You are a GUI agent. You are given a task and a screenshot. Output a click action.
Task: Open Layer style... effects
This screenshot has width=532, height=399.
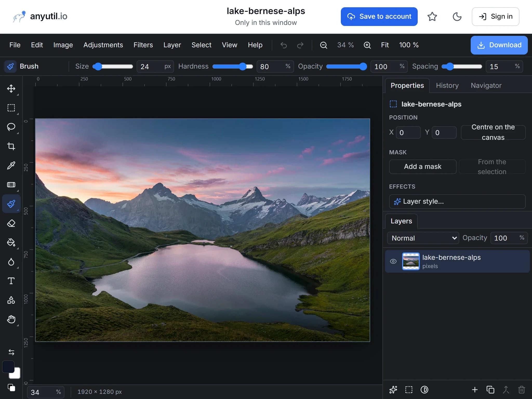click(x=457, y=201)
